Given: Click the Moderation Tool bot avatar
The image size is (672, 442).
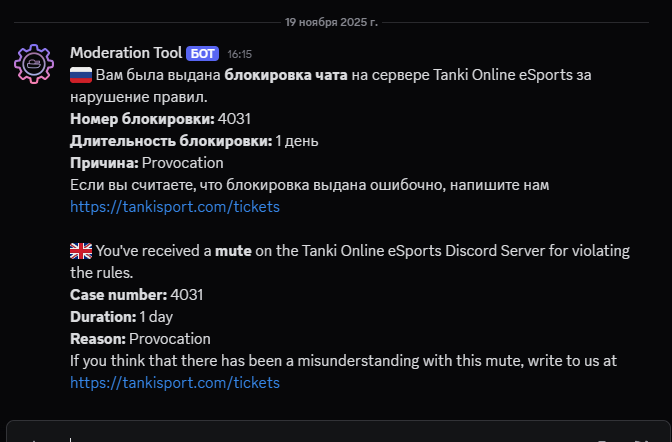Looking at the screenshot, I should 35,63.
